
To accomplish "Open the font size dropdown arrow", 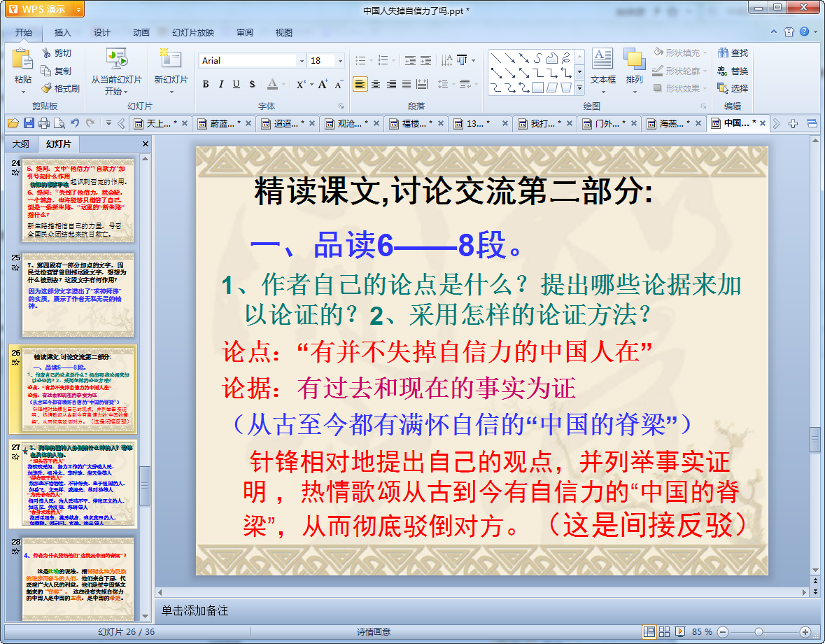I will point(340,60).
